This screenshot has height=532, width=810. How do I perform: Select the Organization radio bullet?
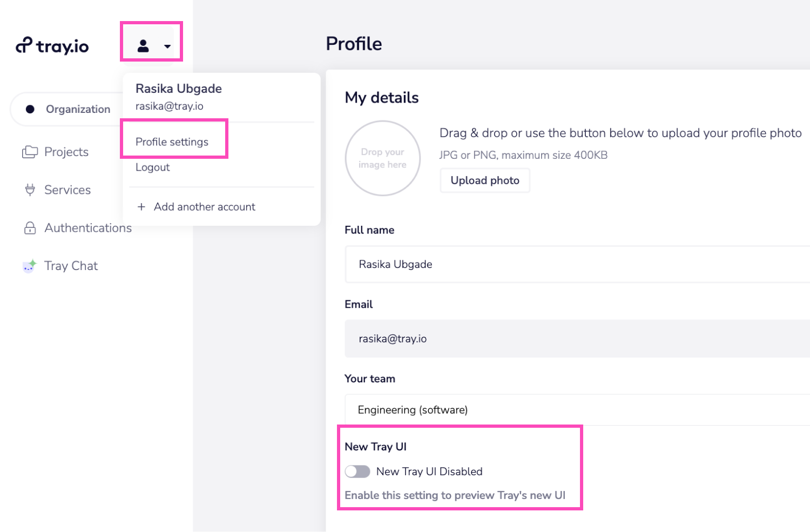(x=30, y=109)
